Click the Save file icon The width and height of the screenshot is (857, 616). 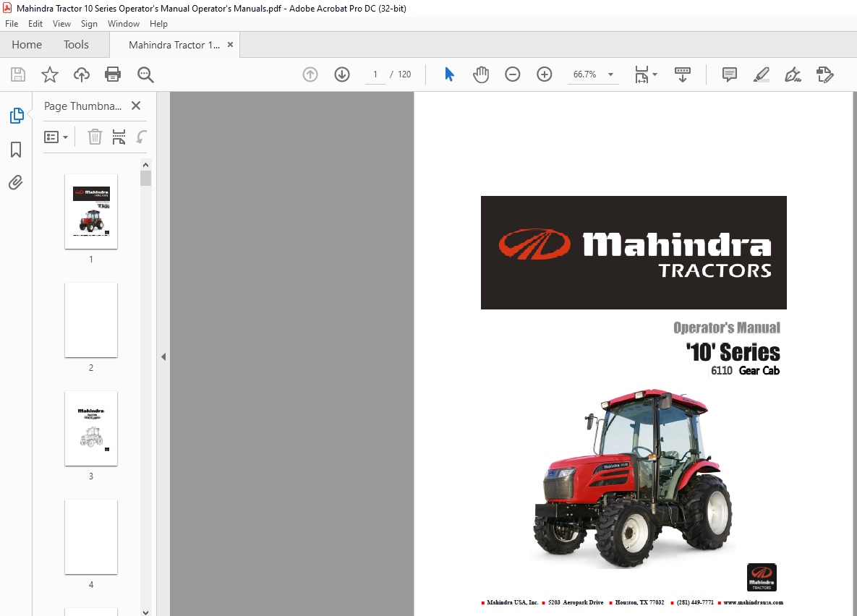coord(18,74)
